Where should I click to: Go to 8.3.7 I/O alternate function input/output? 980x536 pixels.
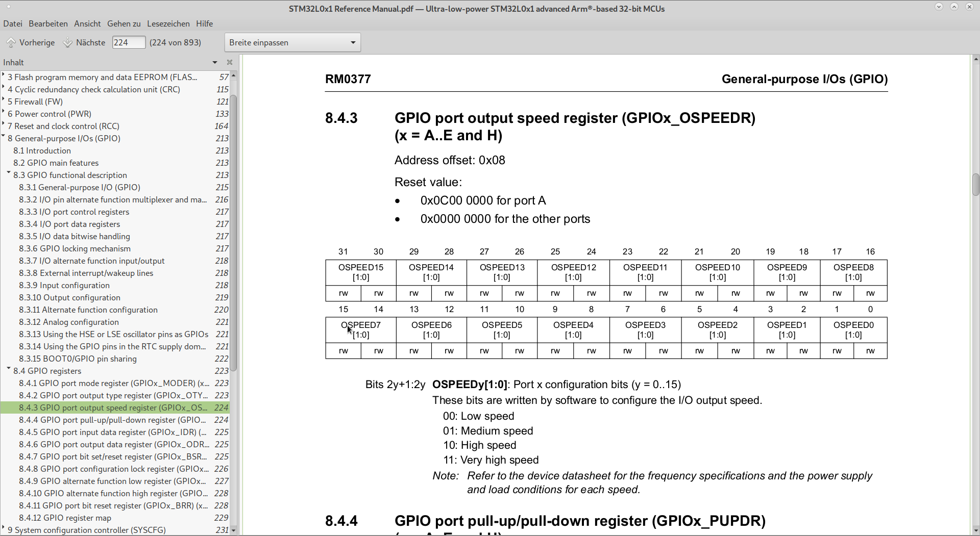(x=115, y=261)
